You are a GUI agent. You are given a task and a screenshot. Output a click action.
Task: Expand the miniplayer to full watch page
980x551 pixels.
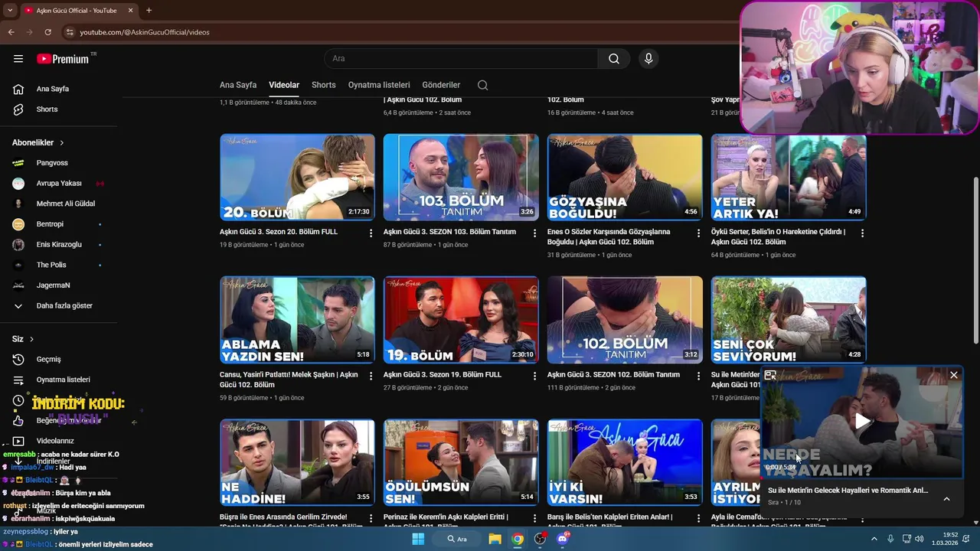(x=770, y=375)
